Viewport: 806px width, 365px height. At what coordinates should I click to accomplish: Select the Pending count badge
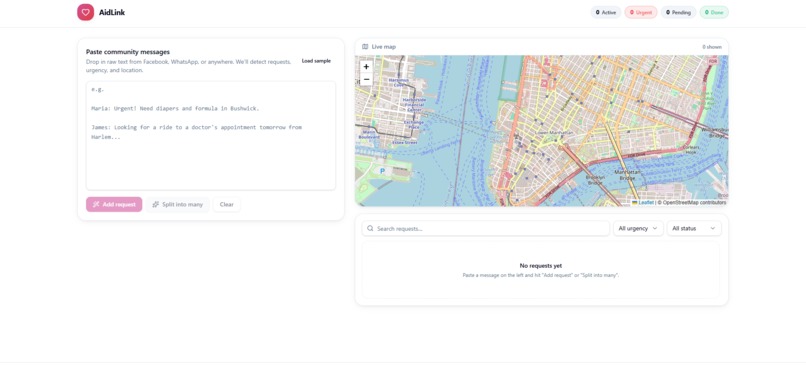click(x=679, y=12)
